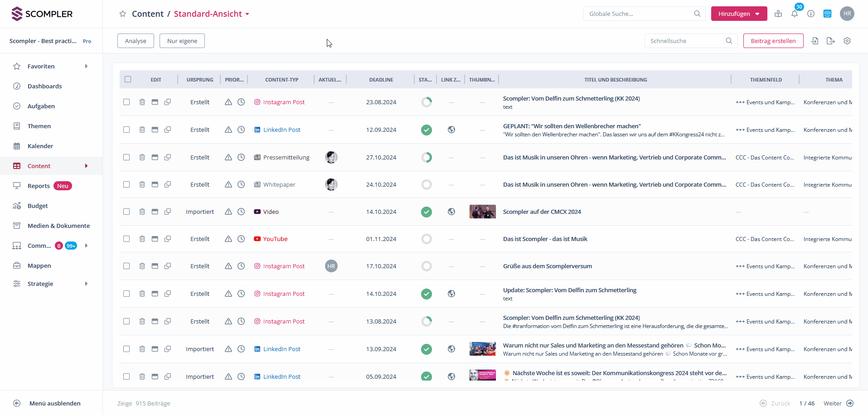868x415 pixels.
Task: Duplicate the Pressemitteilung row
Action: coord(167,157)
